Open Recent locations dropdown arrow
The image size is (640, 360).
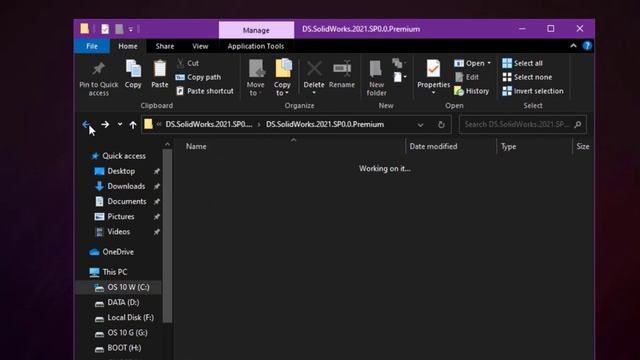pyautogui.click(x=120, y=124)
